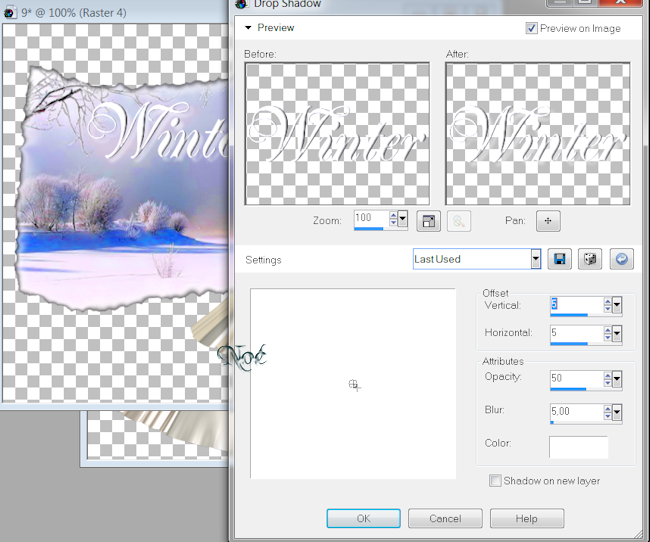
Task: Click the Save Preset disk icon
Action: tap(560, 259)
